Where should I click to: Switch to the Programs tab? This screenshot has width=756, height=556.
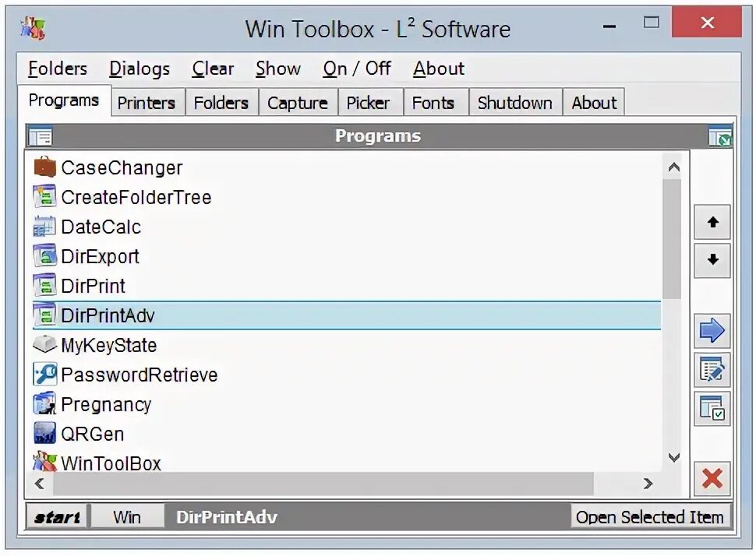pyautogui.click(x=64, y=100)
